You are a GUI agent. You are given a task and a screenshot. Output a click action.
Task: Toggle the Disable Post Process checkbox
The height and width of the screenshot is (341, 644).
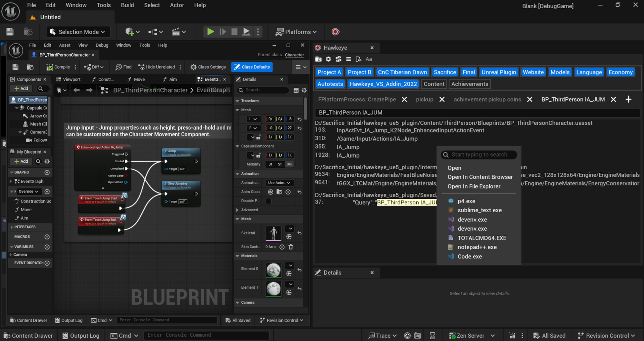click(x=269, y=201)
